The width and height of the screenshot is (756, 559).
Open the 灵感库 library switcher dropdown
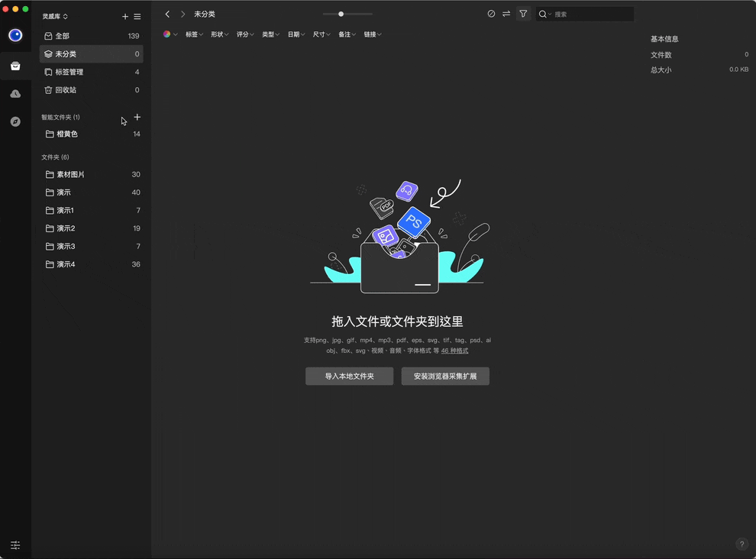click(55, 16)
